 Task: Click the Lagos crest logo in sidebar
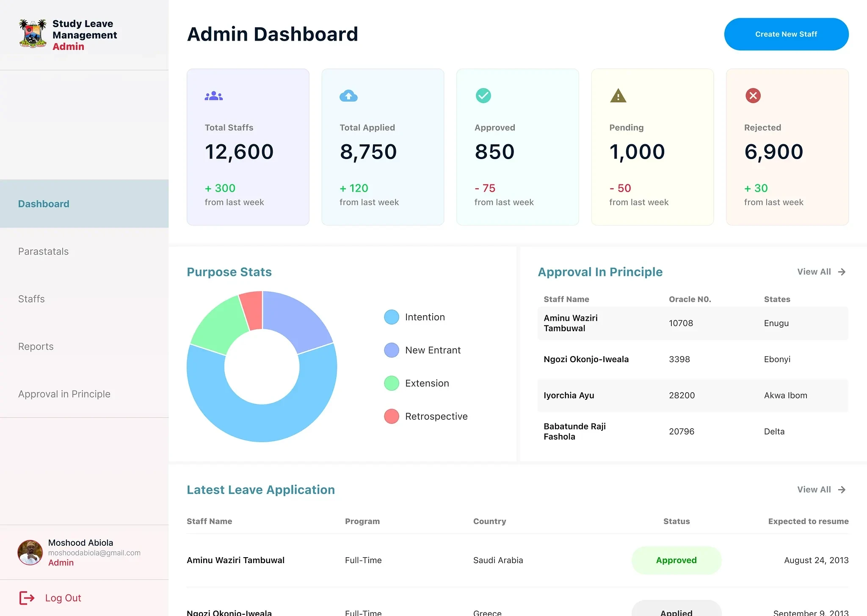pos(33,33)
